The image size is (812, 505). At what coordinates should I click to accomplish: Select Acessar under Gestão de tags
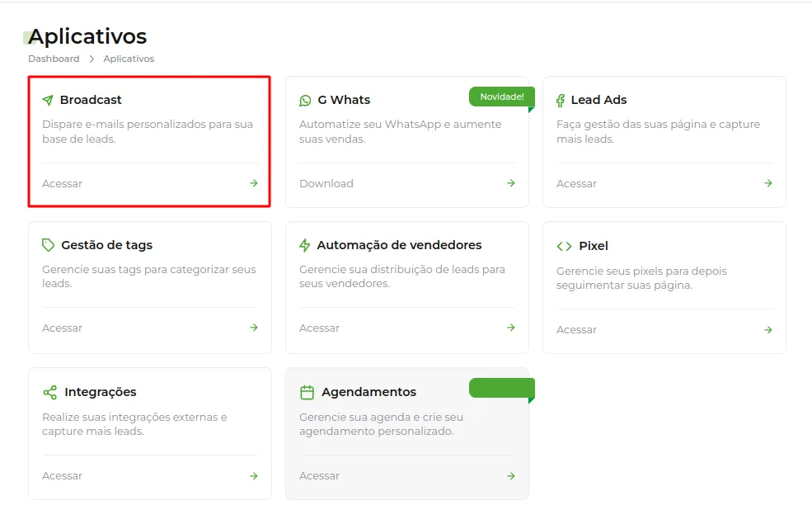[x=62, y=328]
